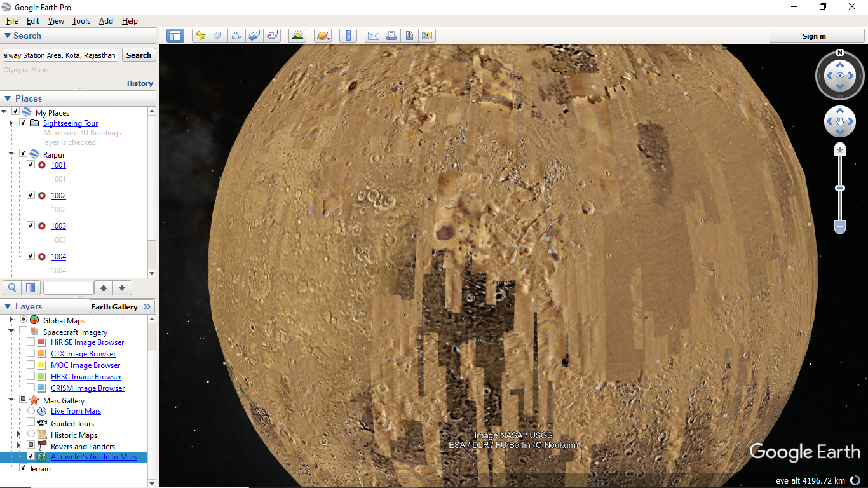Open the Tools menu
The image size is (868, 488).
pyautogui.click(x=81, y=21)
